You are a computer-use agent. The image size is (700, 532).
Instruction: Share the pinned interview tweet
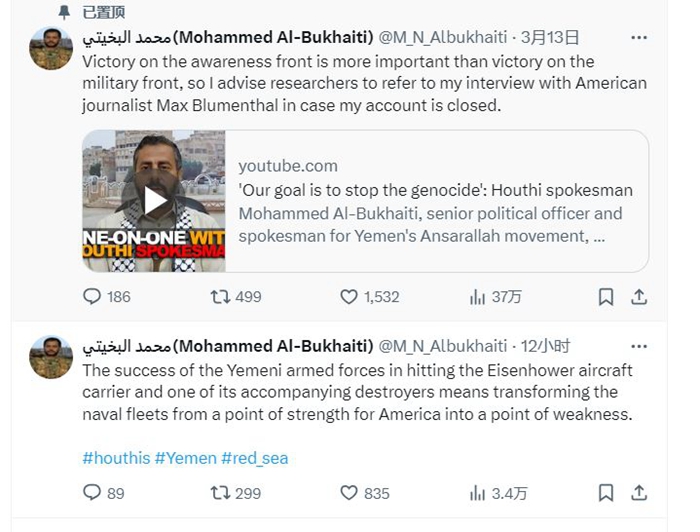pos(639,297)
